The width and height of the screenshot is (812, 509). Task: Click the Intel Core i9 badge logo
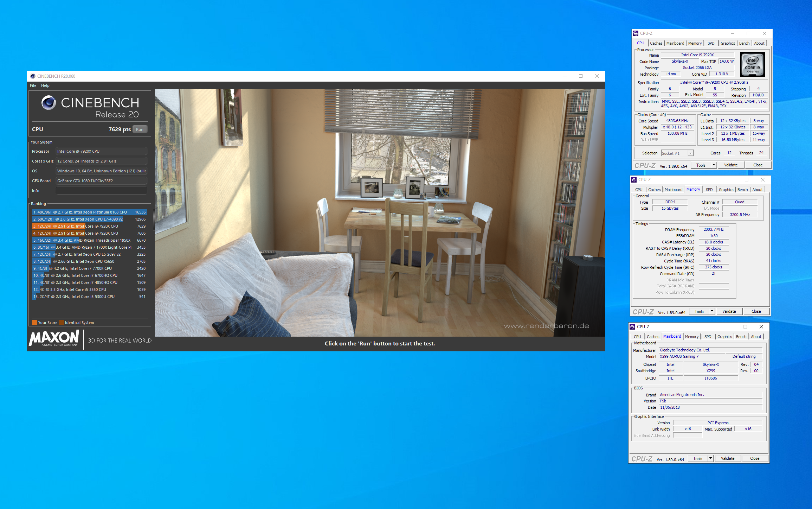(x=752, y=64)
